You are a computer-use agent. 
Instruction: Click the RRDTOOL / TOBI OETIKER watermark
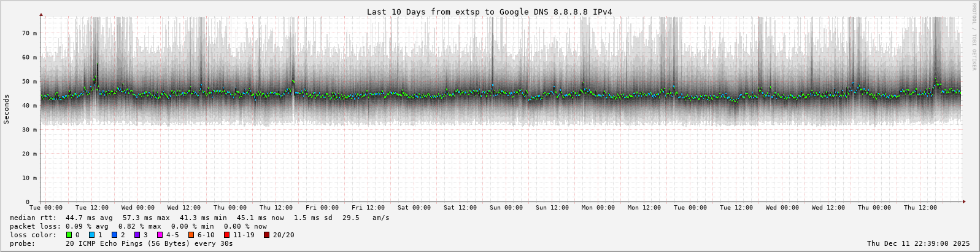coord(973,37)
